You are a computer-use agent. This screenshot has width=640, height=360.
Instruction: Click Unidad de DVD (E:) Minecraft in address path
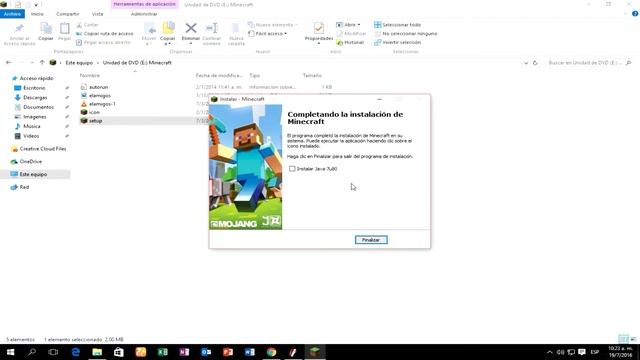(137, 63)
